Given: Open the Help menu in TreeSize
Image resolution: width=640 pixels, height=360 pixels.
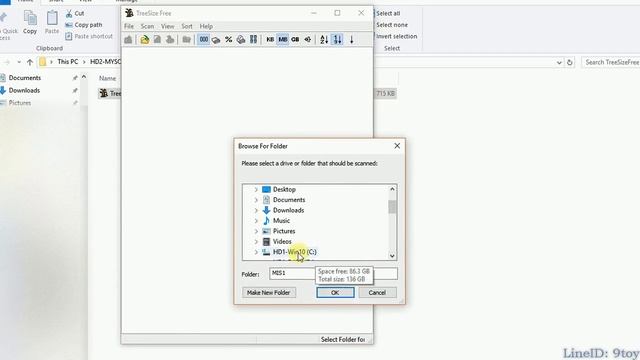Looking at the screenshot, I should click(206, 26).
